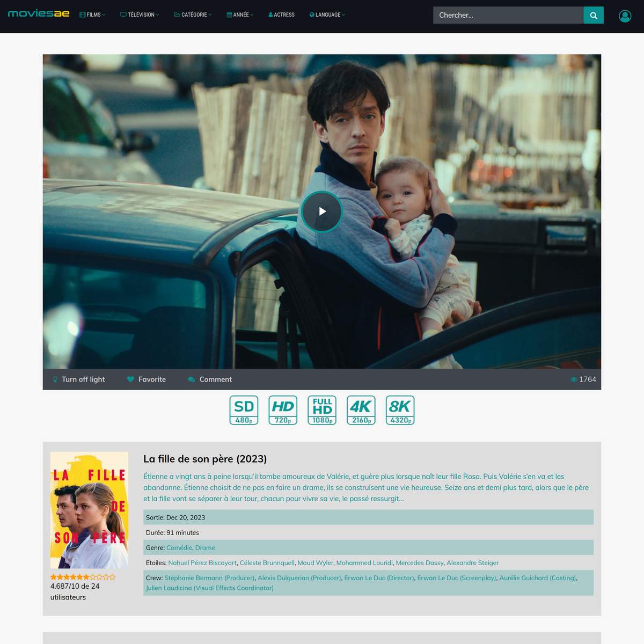Viewport: 644px width, 644px height.
Task: Click the 1764 view count
Action: [588, 379]
